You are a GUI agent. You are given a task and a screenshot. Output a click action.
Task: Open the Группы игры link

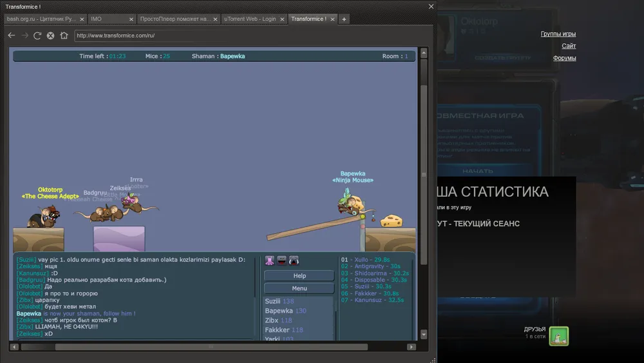(x=558, y=34)
